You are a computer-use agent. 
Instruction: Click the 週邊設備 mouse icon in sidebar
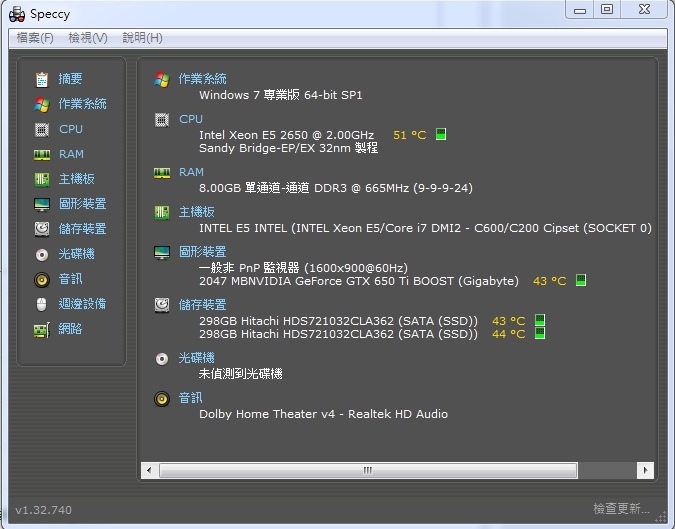click(x=41, y=304)
